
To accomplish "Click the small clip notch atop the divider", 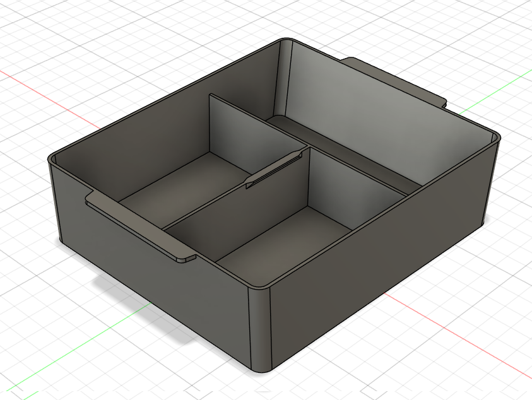I will (273, 169).
